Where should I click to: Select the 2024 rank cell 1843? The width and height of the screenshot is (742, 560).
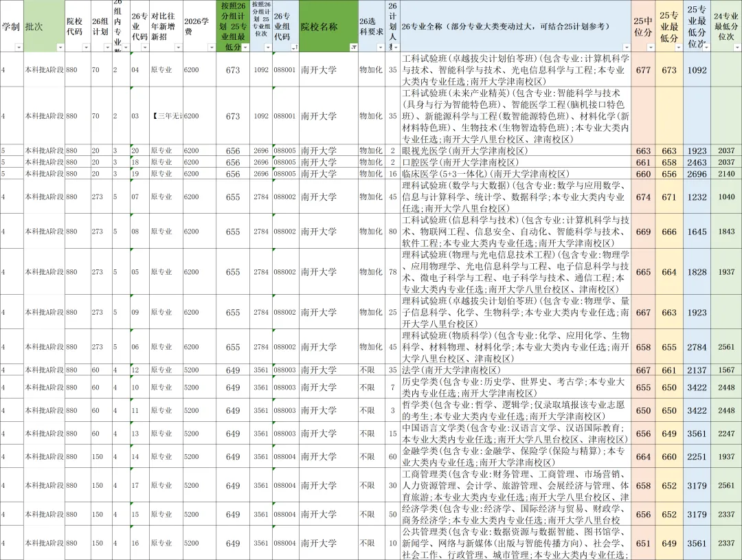coord(726,232)
